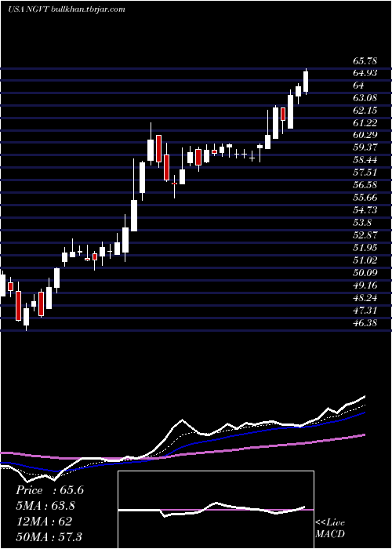Click the 47.31 price axis label
The height and width of the screenshot is (549, 392).
[x=365, y=311]
